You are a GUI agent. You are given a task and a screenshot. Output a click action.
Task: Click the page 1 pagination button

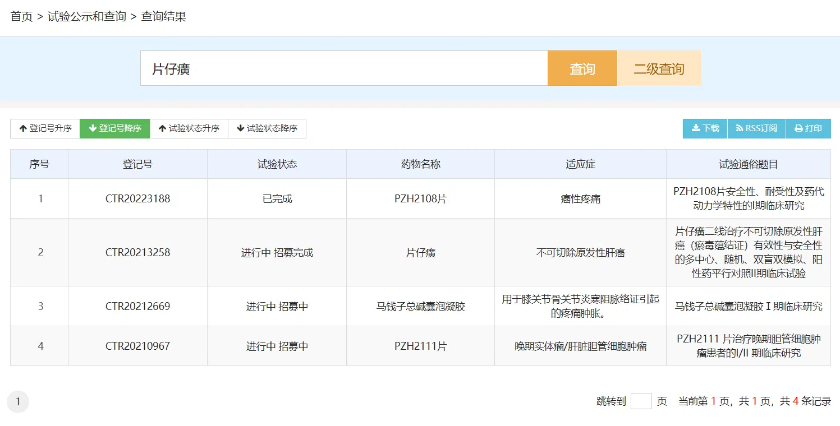(18, 402)
